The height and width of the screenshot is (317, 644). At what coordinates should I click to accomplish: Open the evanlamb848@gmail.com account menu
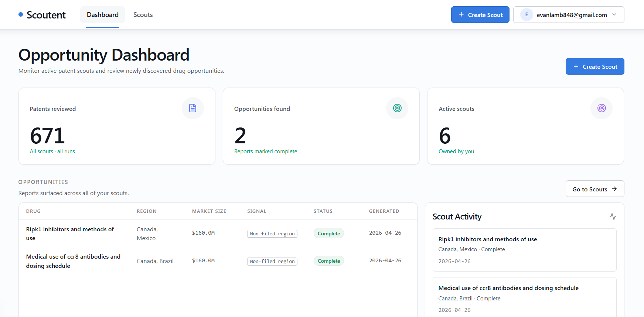(x=569, y=15)
